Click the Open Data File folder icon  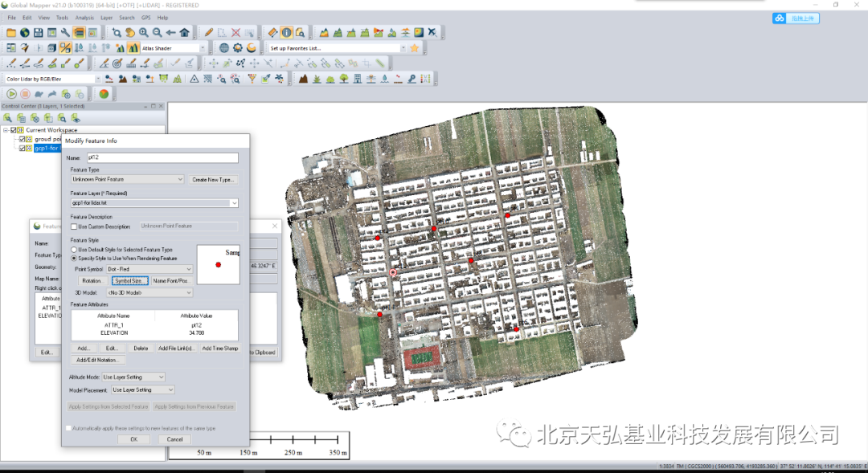point(11,33)
